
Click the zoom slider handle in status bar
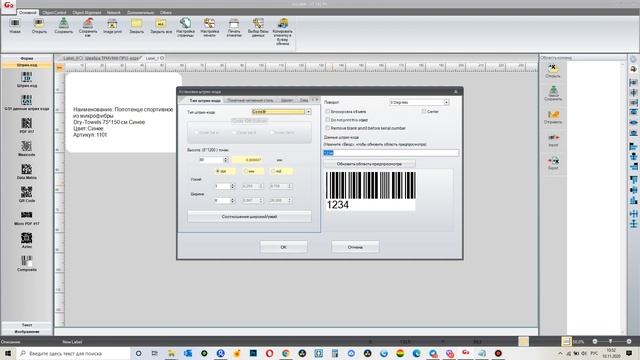(611, 341)
